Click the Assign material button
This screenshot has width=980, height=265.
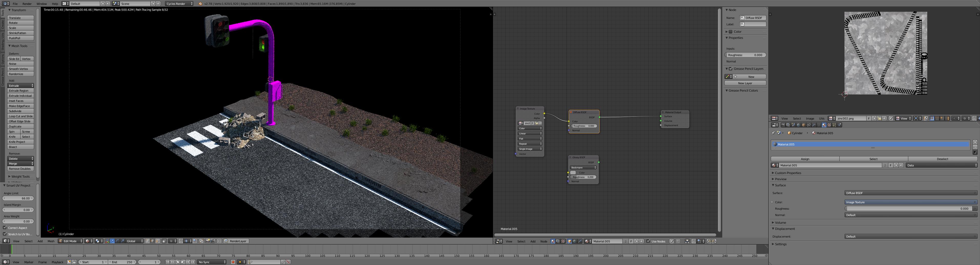(x=805, y=159)
